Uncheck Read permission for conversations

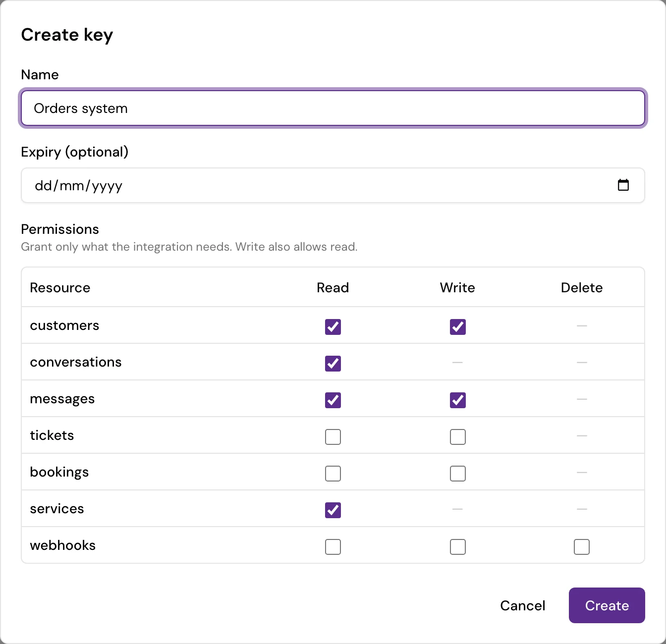pyautogui.click(x=333, y=363)
